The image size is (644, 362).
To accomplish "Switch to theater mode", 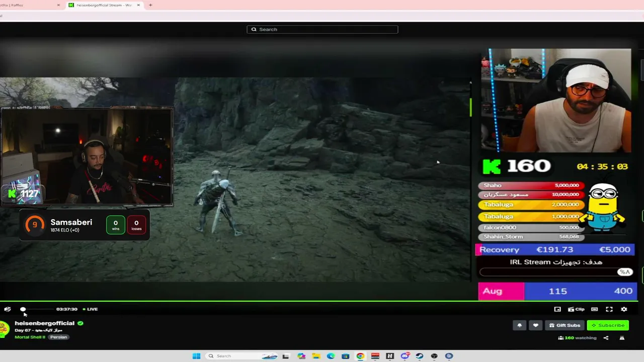I will pos(594,309).
